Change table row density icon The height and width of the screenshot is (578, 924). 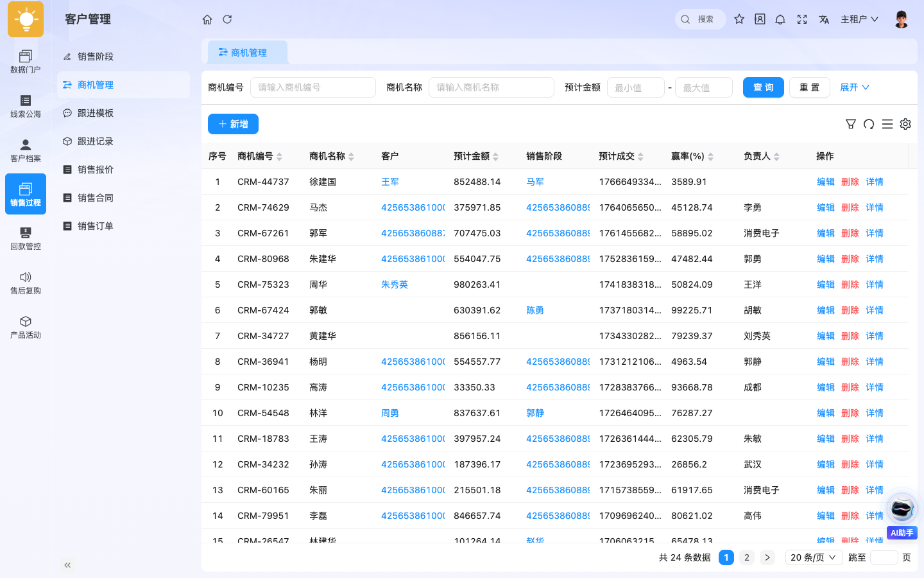887,124
